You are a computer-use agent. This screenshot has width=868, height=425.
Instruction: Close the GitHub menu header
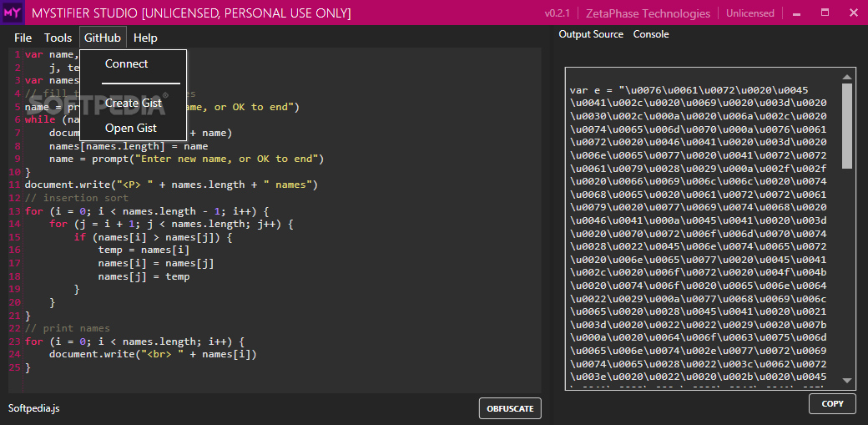coord(103,38)
